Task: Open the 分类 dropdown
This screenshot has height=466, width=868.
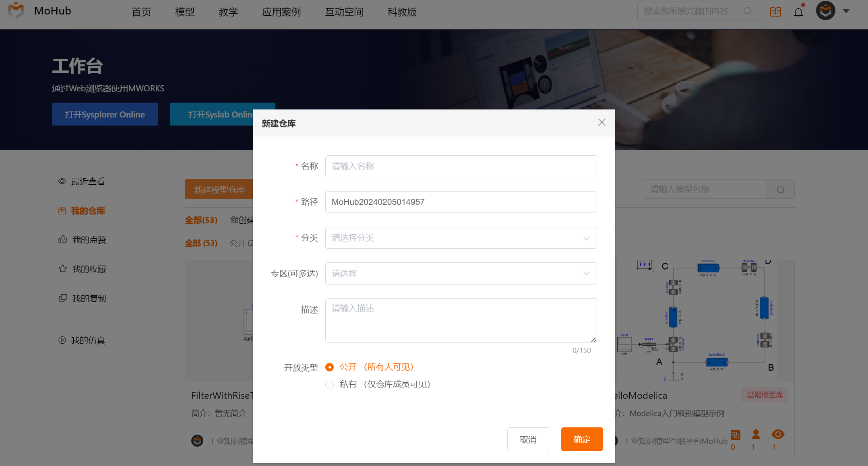Action: click(461, 238)
